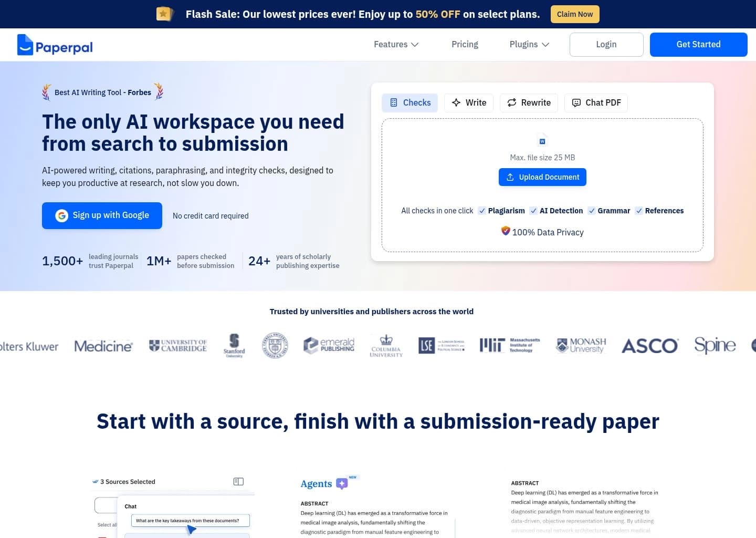Expand the Features dropdown menu
This screenshot has height=538, width=756.
[396, 44]
